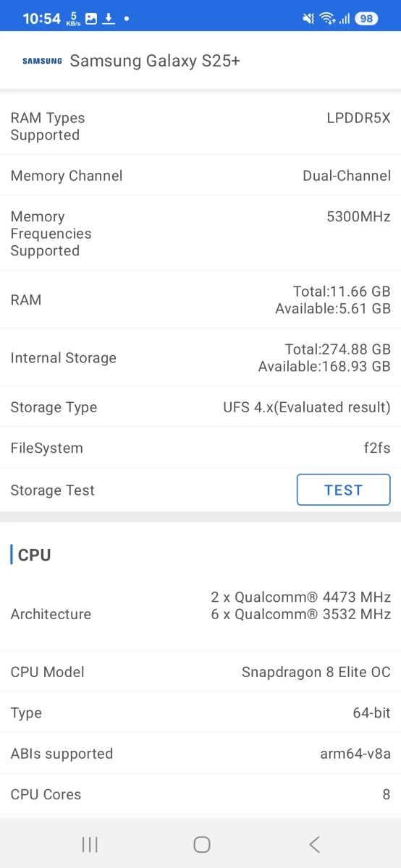Screen dimensions: 401x868
Task: Tap the Samsung logo in header
Action: [x=42, y=61]
